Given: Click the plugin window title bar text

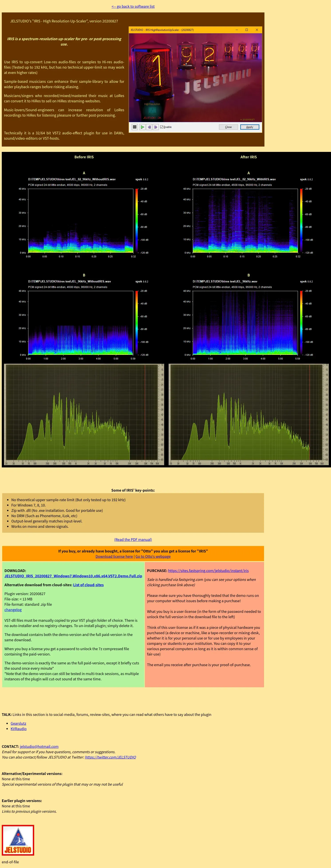Looking at the screenshot, I should (162, 30).
